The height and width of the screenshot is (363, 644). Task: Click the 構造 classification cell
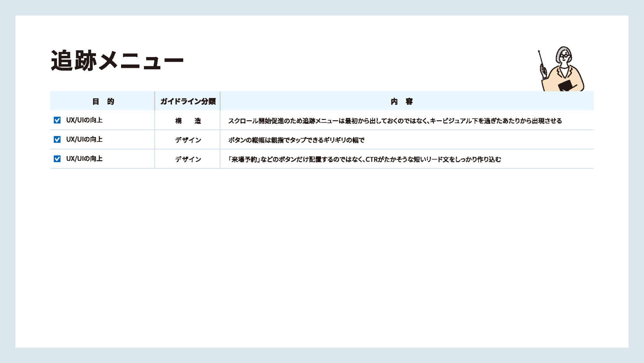click(x=188, y=121)
